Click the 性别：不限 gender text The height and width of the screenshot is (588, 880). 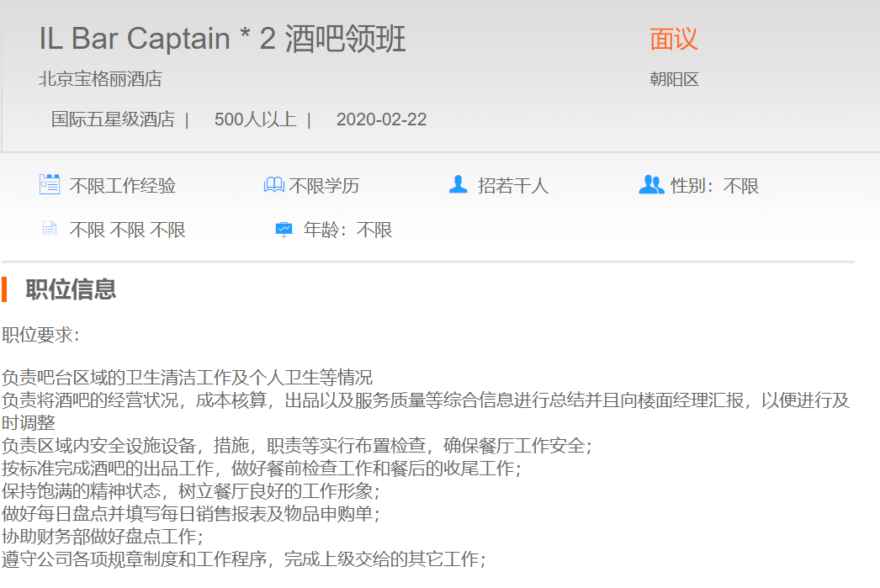[x=714, y=186]
